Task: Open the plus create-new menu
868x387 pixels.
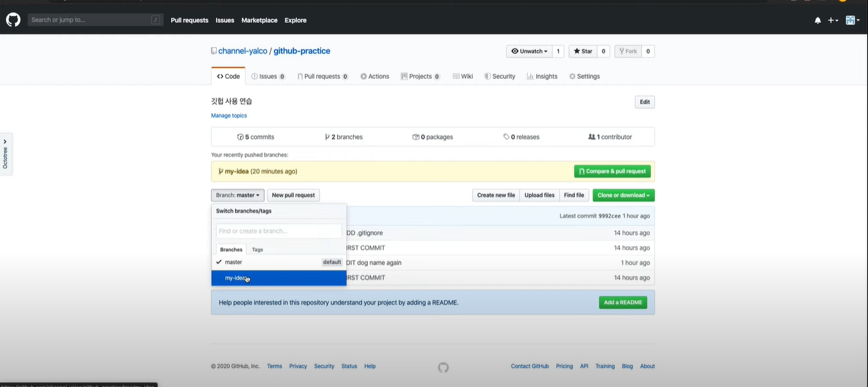Action: (833, 21)
